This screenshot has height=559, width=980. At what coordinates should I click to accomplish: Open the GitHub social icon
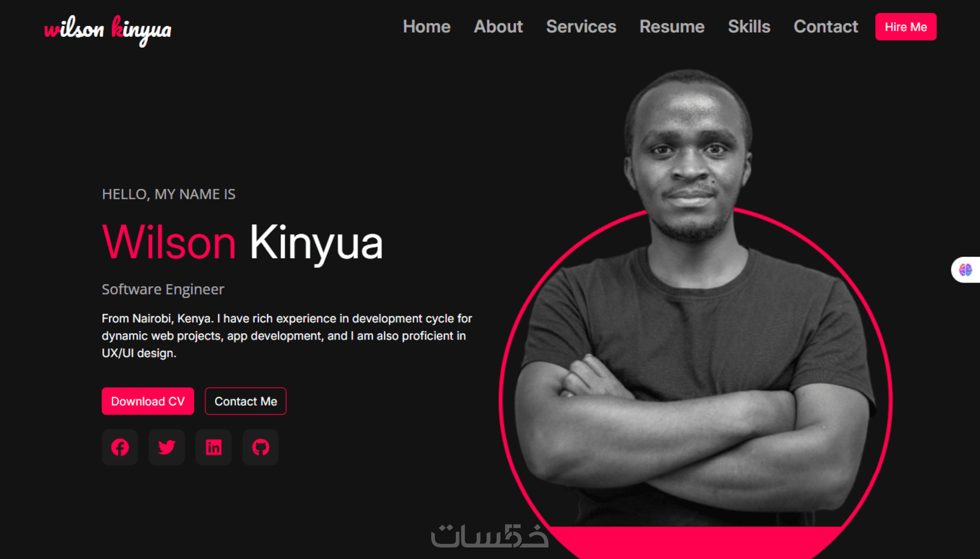(261, 447)
